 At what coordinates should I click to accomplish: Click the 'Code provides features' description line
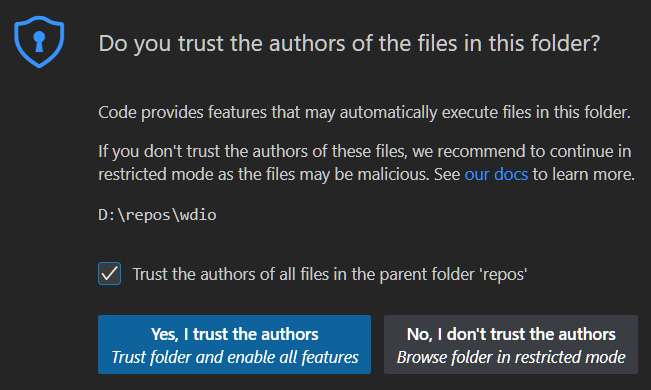(365, 113)
